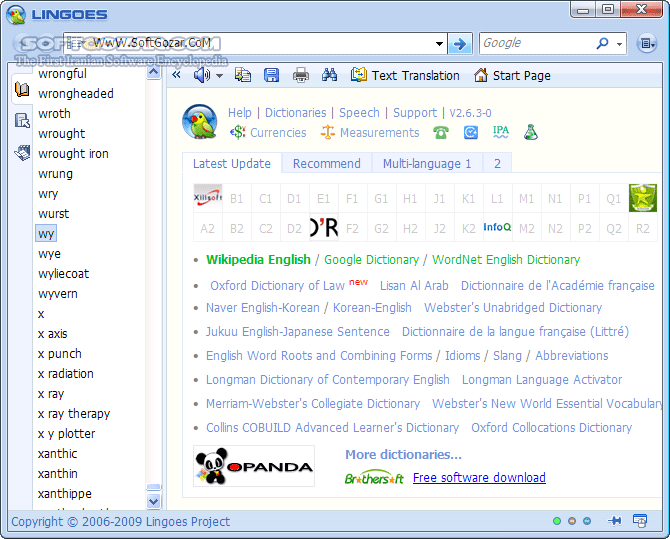Select 'x ray therapy' in word list

pos(74,414)
